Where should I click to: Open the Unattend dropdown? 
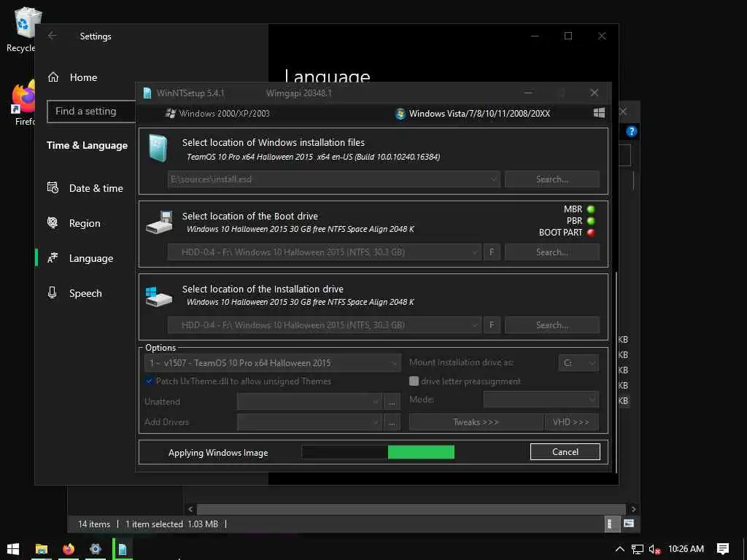[309, 402]
